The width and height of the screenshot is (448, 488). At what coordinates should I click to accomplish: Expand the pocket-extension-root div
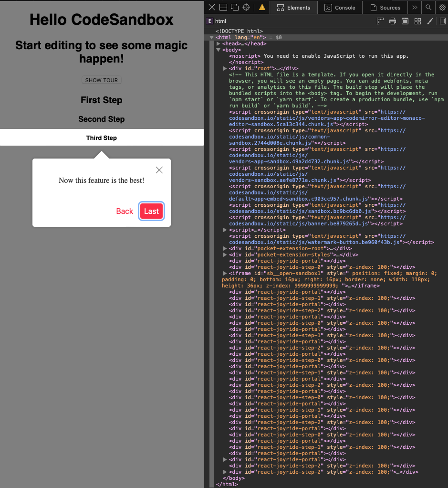coord(225,249)
